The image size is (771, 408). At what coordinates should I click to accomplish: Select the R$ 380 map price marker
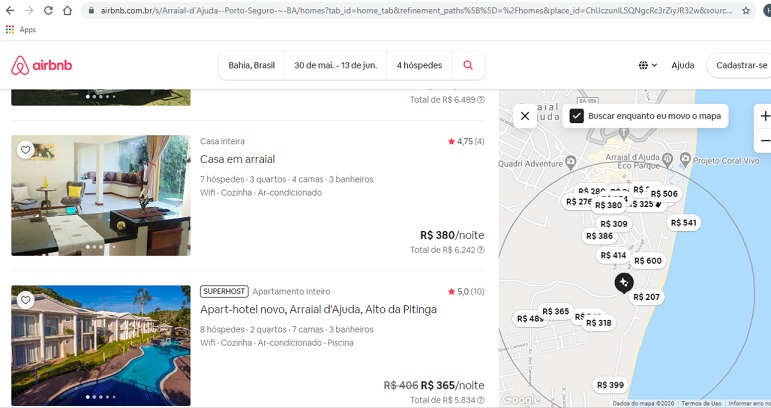pos(609,205)
